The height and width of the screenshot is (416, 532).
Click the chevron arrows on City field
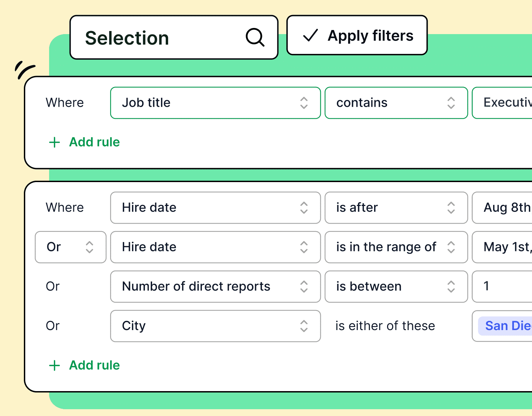click(304, 326)
